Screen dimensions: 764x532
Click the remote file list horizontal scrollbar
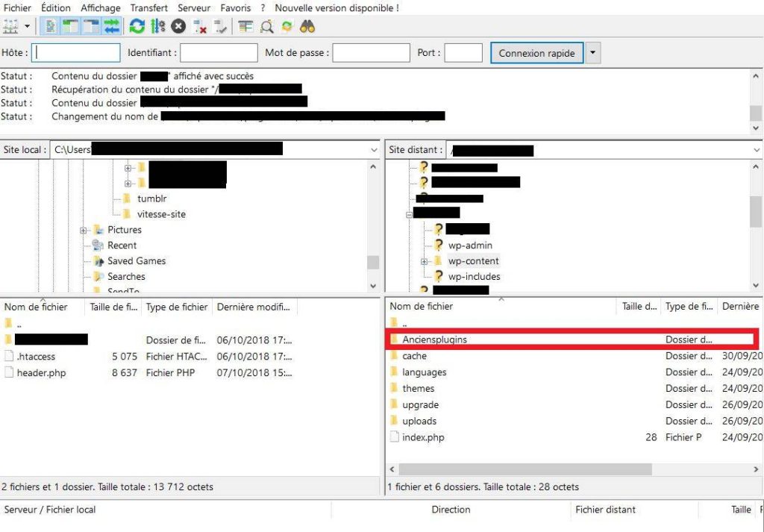(525, 469)
